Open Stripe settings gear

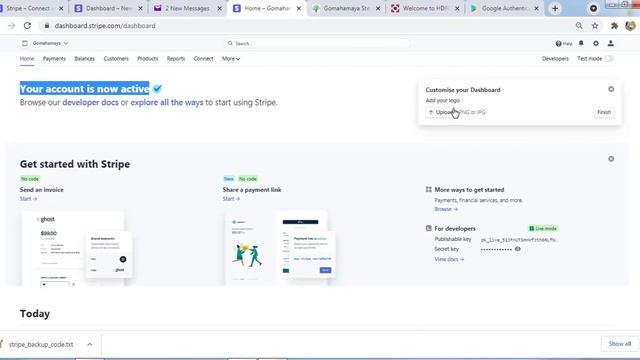click(x=596, y=43)
